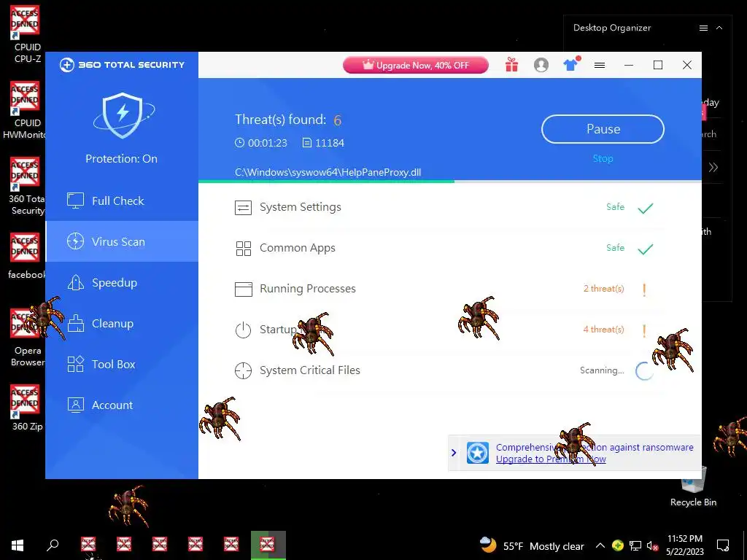
Task: Click the System Settings Safe checkmark
Action: (645, 208)
